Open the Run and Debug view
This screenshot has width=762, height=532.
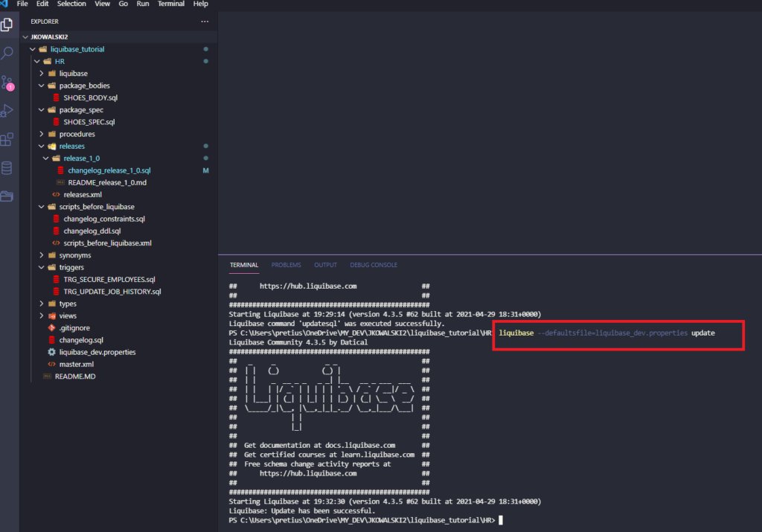tap(7, 111)
